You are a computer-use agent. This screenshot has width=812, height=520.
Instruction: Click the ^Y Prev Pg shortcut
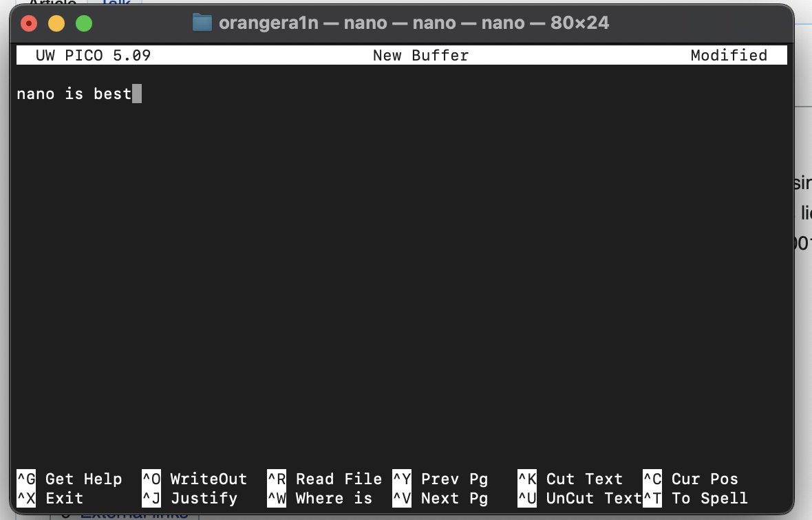(x=440, y=479)
